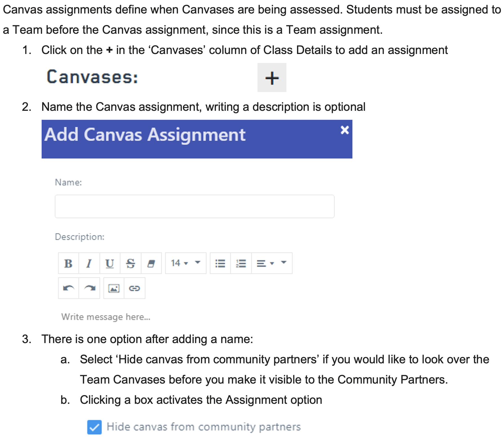Viewport: 504px width, 437px height.
Task: Insert a bulleted list
Action: 220,263
